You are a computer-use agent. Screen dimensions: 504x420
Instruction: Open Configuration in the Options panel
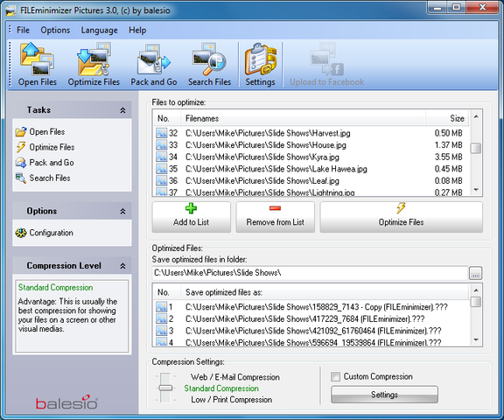[45, 233]
